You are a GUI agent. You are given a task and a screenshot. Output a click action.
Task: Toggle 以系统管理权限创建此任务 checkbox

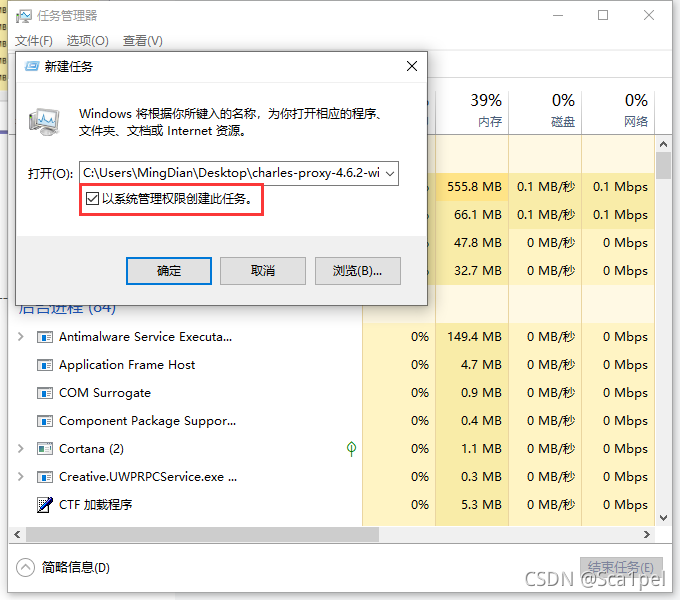click(92, 199)
